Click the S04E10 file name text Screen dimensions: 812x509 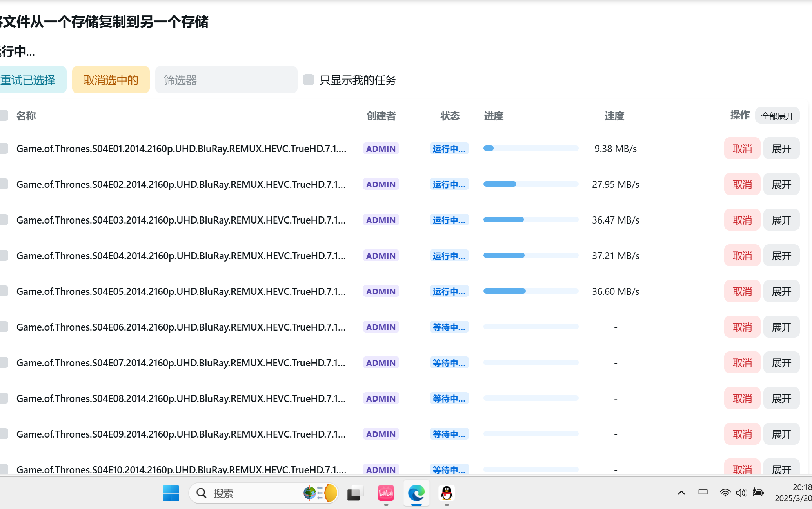[181, 469]
